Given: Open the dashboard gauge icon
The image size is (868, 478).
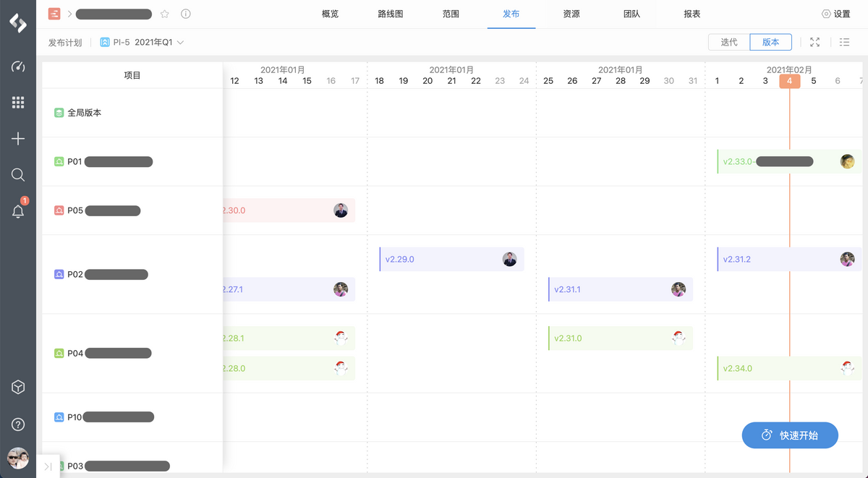Looking at the screenshot, I should point(18,67).
